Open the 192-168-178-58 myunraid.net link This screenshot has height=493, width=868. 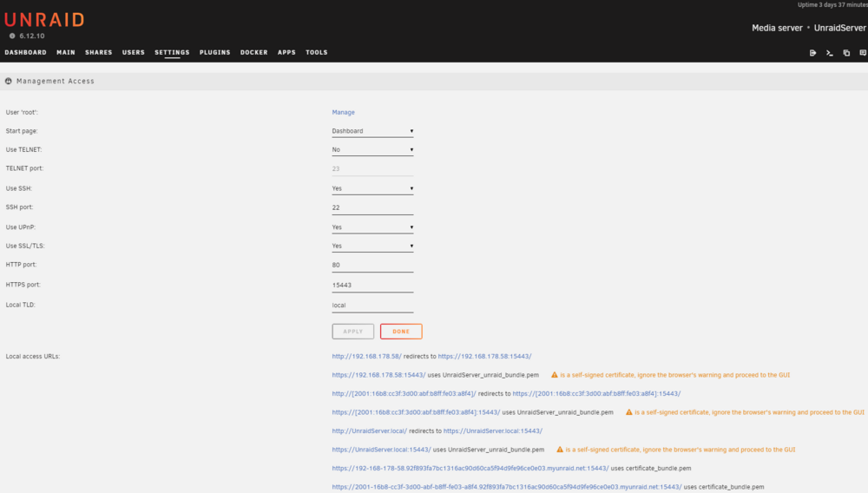click(x=470, y=468)
